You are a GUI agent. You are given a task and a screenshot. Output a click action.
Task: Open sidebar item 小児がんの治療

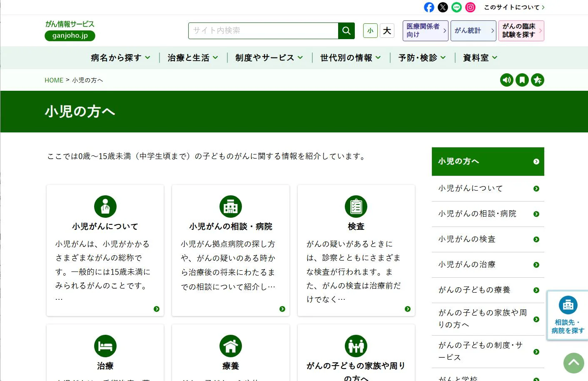[x=488, y=265]
